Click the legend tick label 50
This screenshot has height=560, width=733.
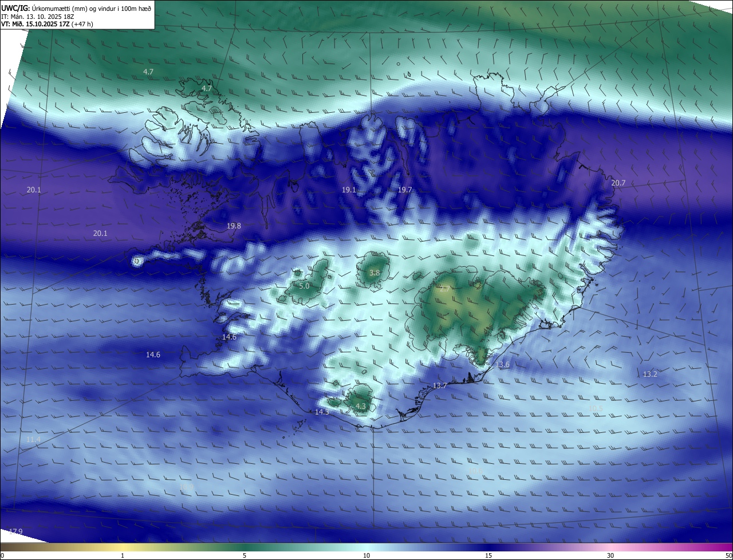728,556
